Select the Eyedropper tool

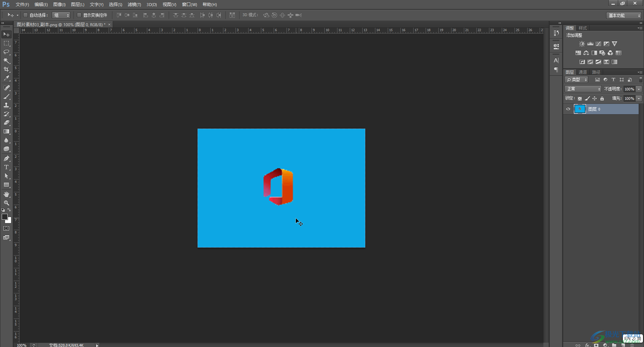click(6, 78)
